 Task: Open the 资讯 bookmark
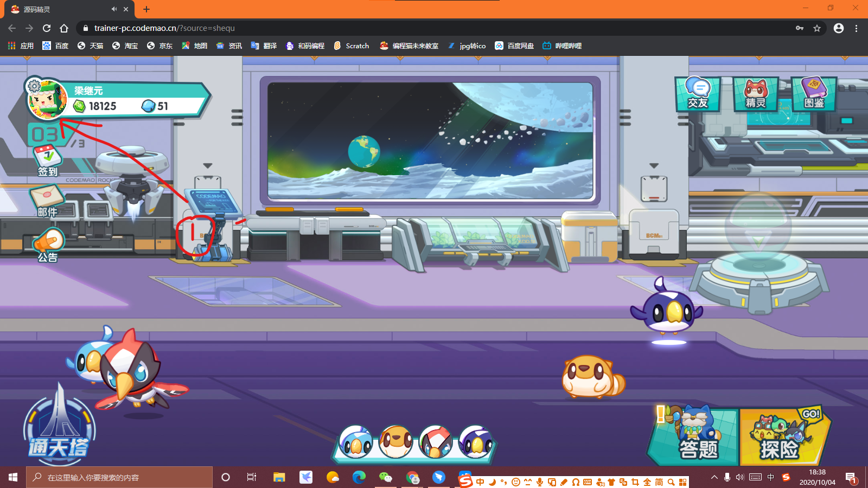(x=229, y=46)
